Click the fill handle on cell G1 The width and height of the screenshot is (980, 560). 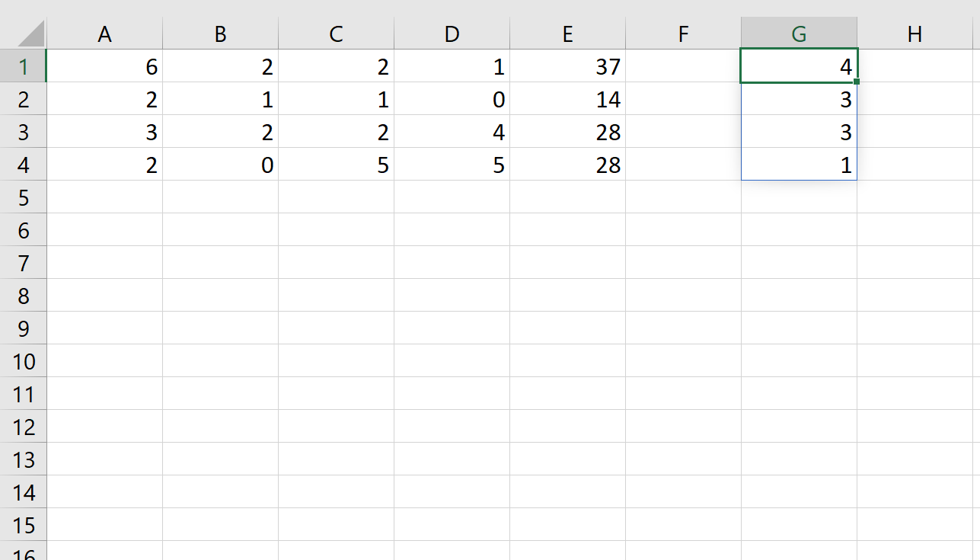click(x=857, y=82)
